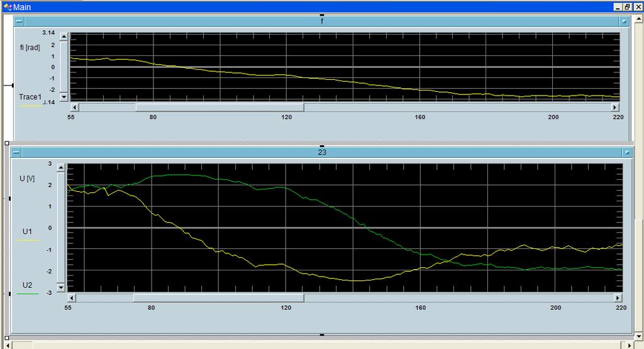This screenshot has height=349, width=644.
Task: Click the Main window application icon
Action: (7, 7)
